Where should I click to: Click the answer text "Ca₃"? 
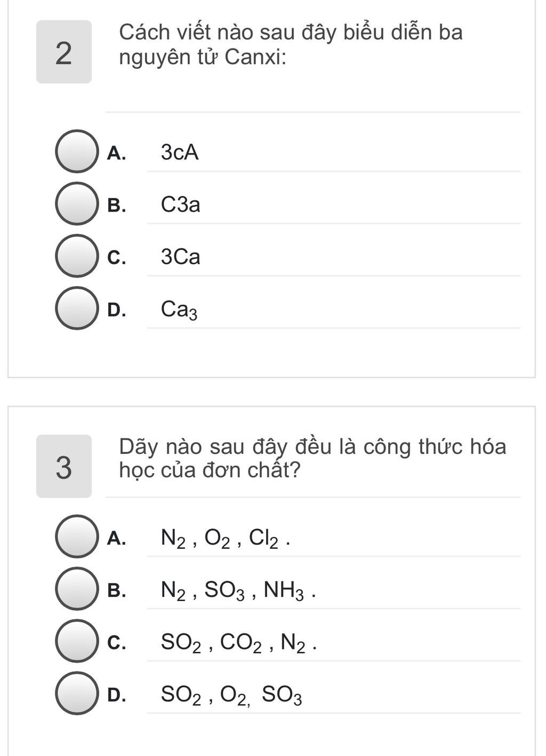[179, 310]
